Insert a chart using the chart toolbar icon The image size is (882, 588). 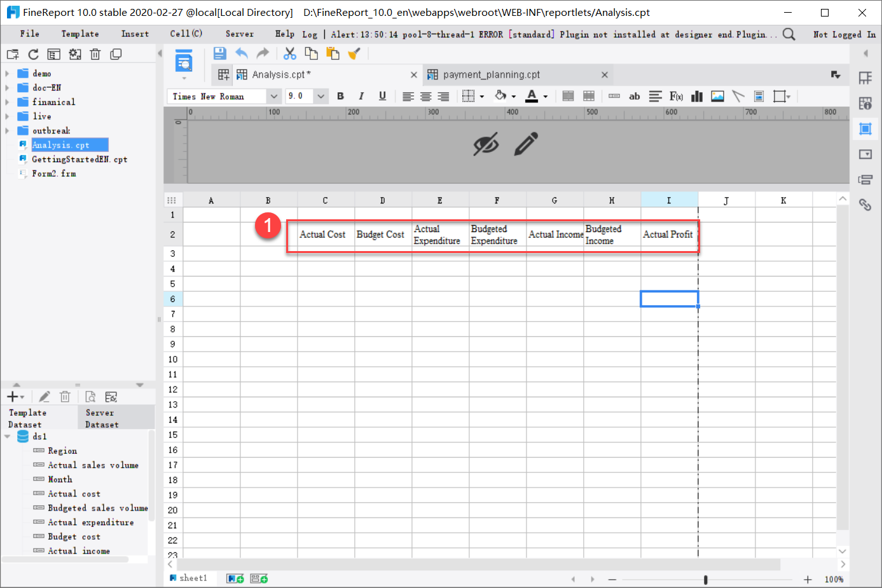point(696,96)
